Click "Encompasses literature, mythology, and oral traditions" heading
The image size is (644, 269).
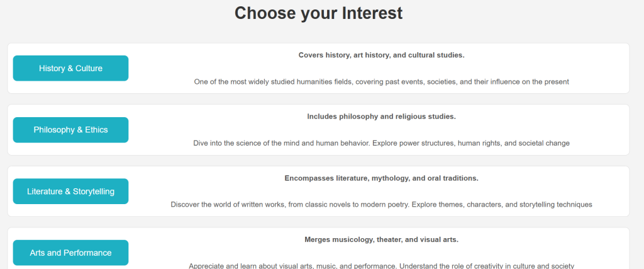(x=381, y=178)
